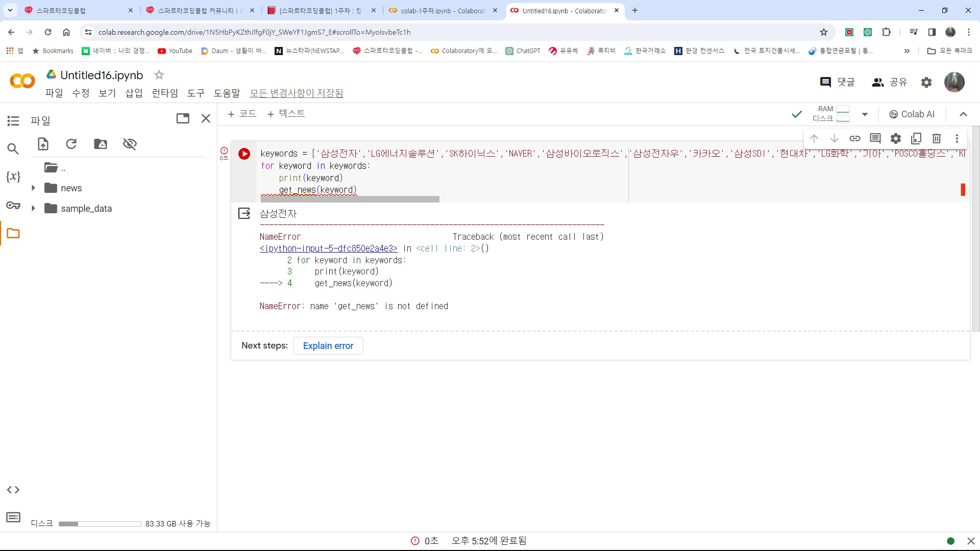Go up to parent folder
This screenshot has width=980, height=551.
tap(55, 168)
